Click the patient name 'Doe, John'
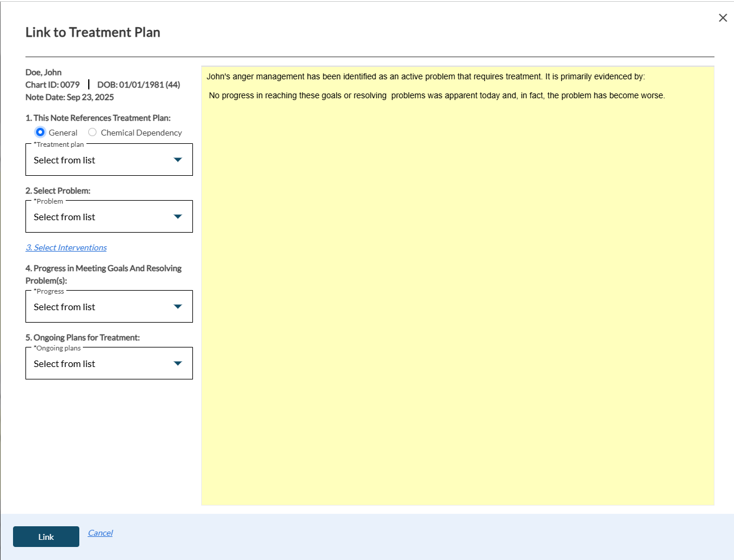The width and height of the screenshot is (734, 560). tap(43, 72)
